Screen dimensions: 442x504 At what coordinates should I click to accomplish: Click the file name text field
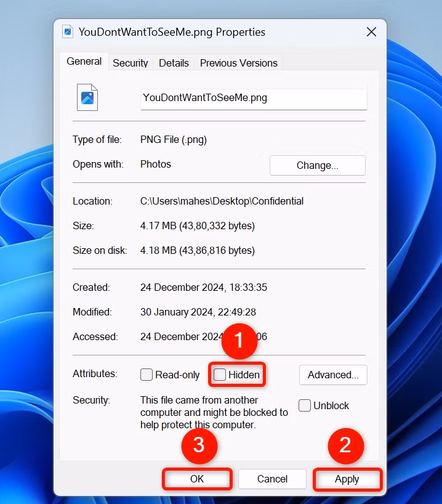point(254,99)
